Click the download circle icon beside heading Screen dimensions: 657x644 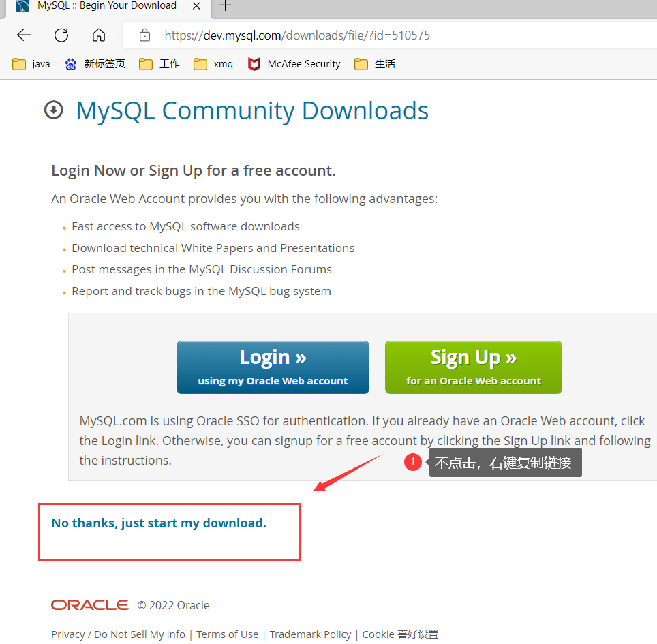54,110
